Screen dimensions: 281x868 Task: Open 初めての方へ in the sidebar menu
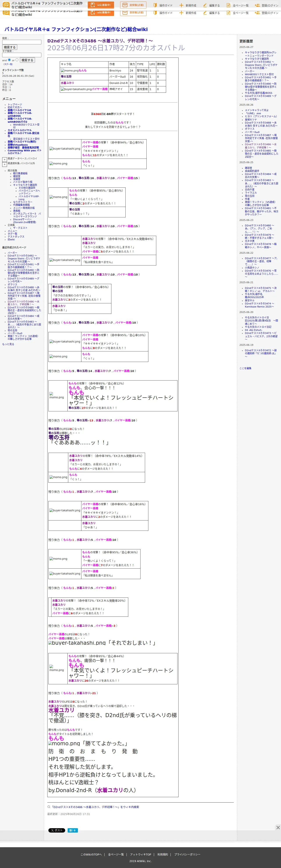(x=15, y=107)
